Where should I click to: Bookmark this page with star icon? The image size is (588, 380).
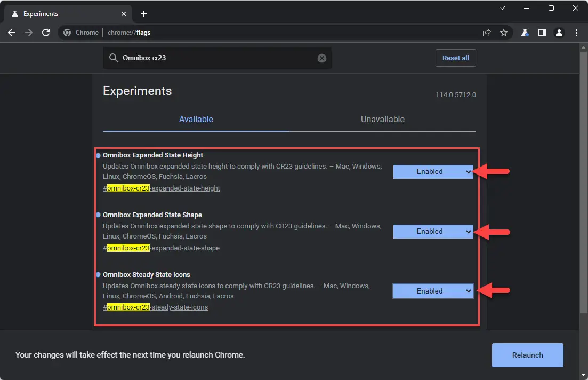click(x=504, y=33)
